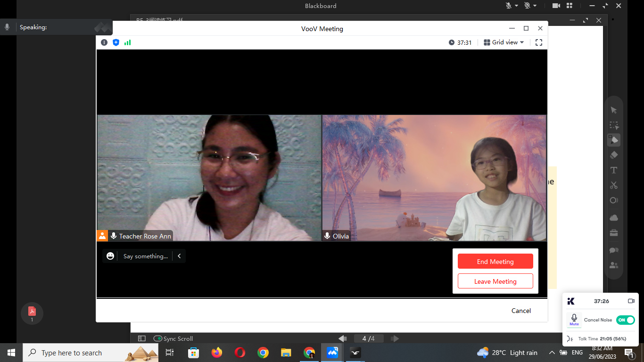
Task: Click the End Meeting button
Action: 495,262
